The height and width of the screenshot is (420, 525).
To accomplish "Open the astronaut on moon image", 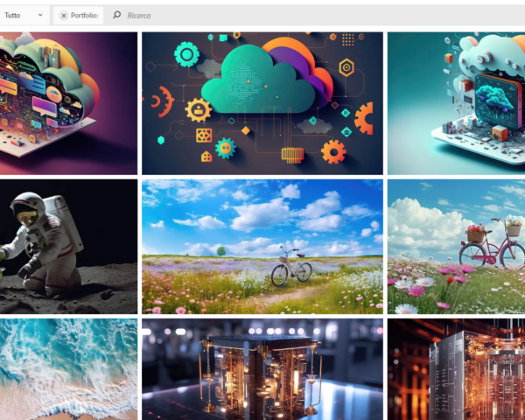I will click(68, 247).
